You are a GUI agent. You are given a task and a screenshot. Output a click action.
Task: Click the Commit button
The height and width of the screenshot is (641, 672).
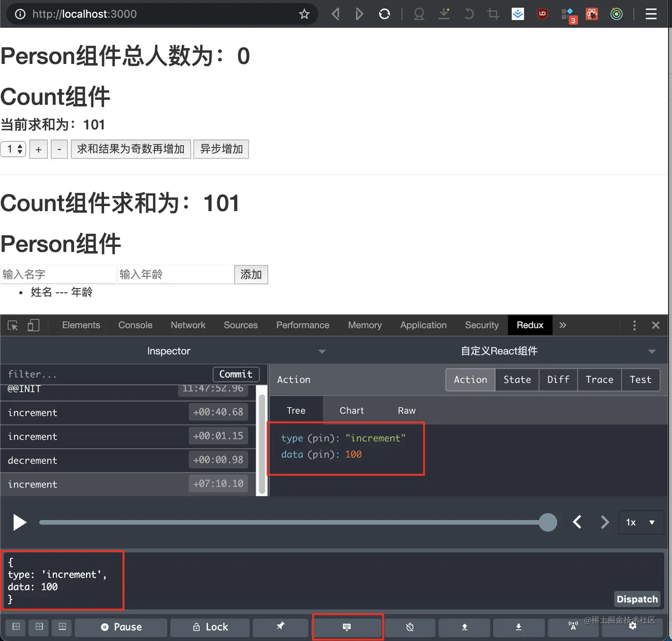tap(236, 374)
